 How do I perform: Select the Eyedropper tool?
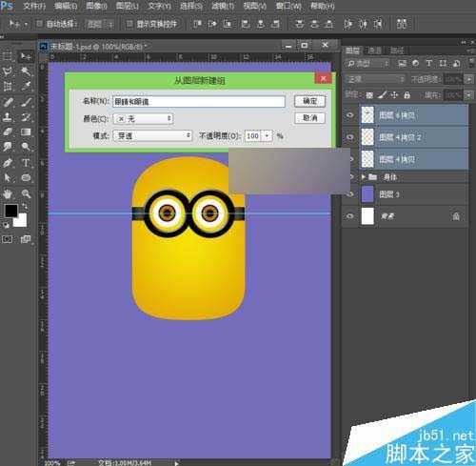click(x=26, y=86)
